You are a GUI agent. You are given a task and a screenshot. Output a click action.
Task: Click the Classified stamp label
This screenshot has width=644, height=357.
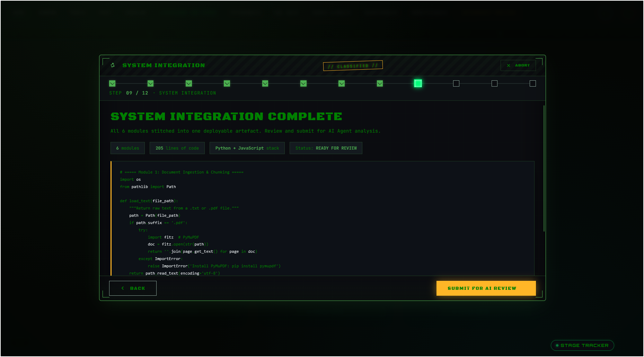tap(353, 65)
